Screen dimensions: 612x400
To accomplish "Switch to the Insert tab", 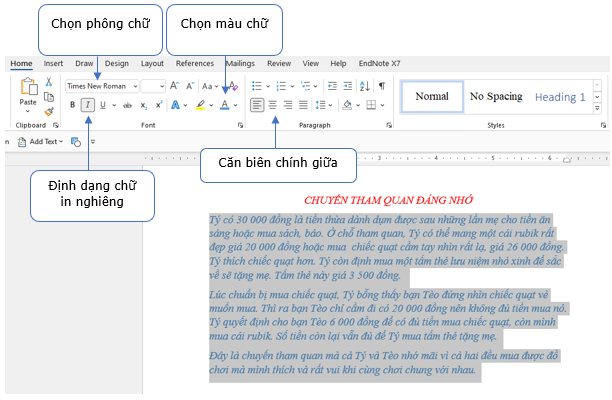I will (53, 63).
